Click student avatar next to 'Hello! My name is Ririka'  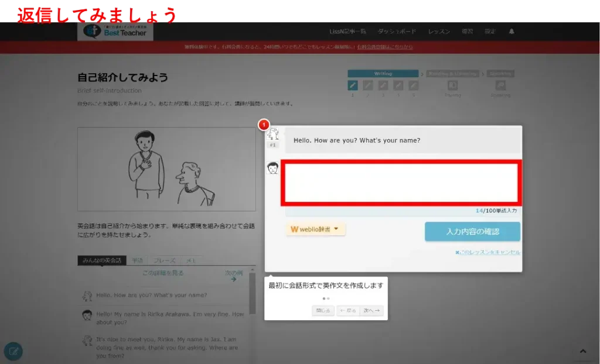(87, 315)
